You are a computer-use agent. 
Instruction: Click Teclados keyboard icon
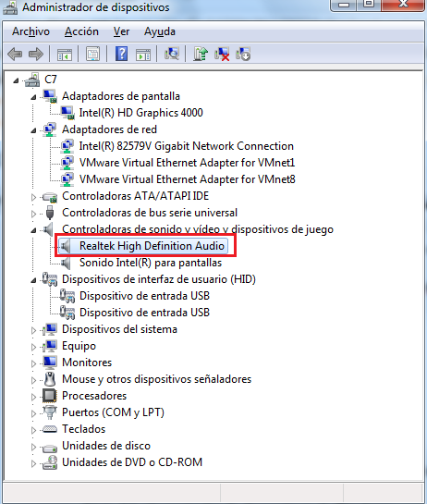pyautogui.click(x=50, y=429)
